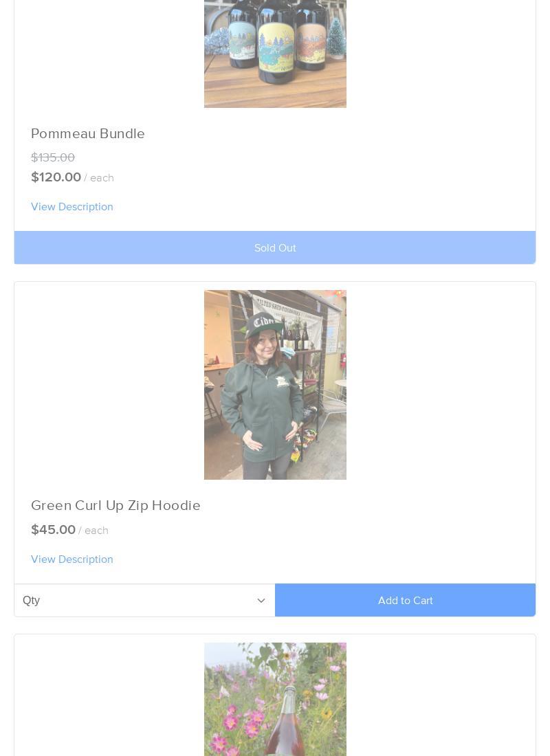Click the crossed-out $135.00 price
Screen dimensions: 550x756
(x=53, y=157)
